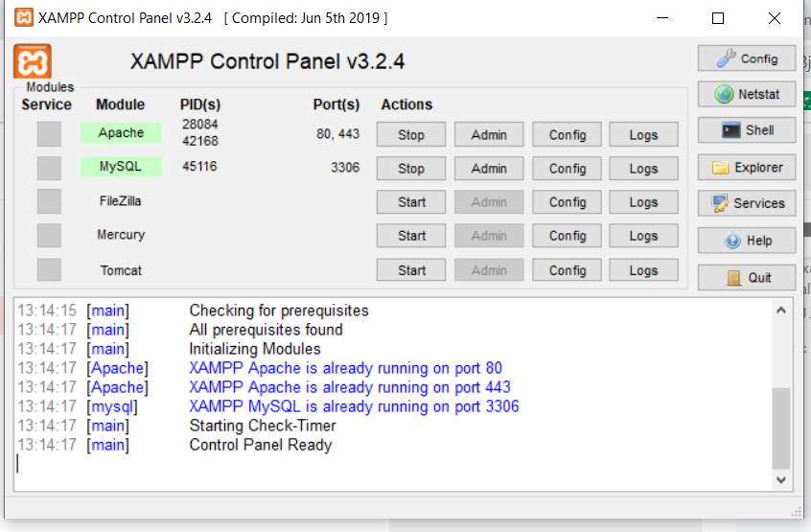Open Windows Services icon button
This screenshot has height=532, width=811.
pyautogui.click(x=747, y=203)
